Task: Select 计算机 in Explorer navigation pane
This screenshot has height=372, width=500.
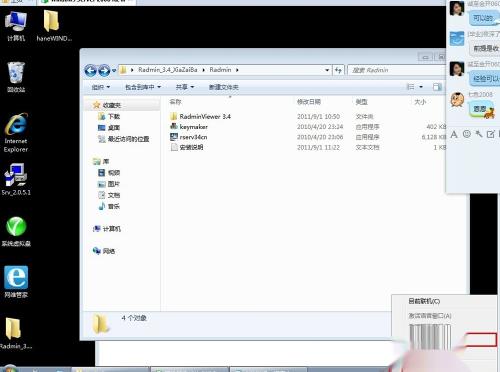Action: [107, 229]
